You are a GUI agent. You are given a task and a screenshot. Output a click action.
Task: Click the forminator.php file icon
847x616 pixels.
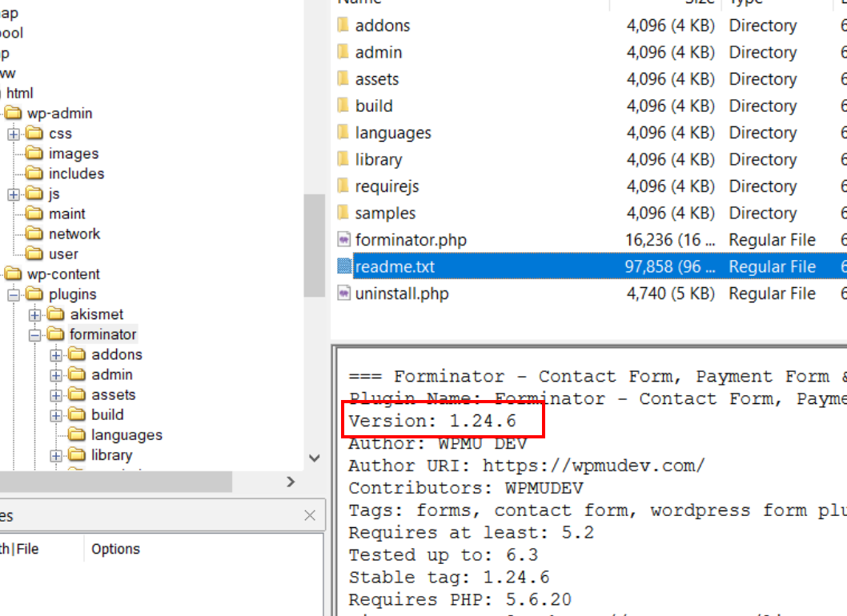(344, 240)
